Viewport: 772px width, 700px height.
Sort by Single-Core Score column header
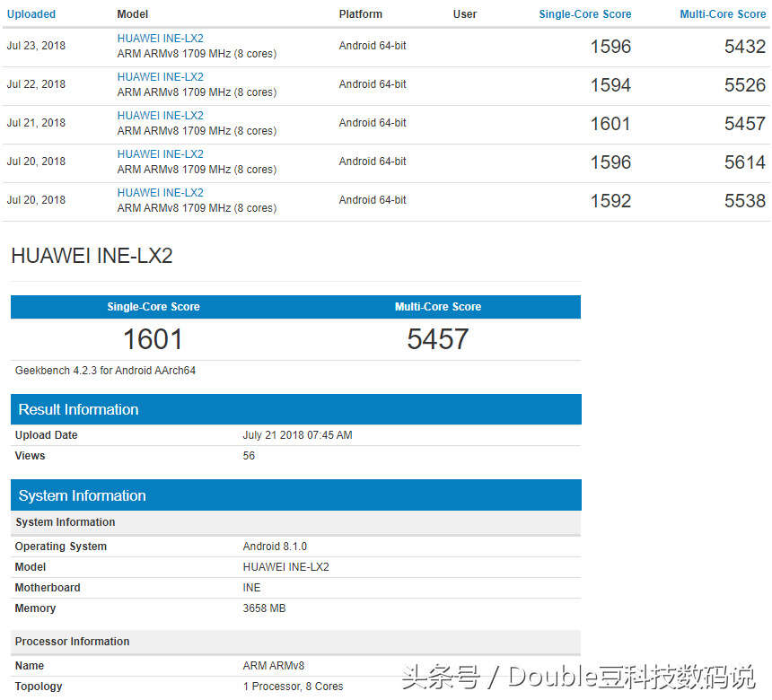tap(585, 14)
